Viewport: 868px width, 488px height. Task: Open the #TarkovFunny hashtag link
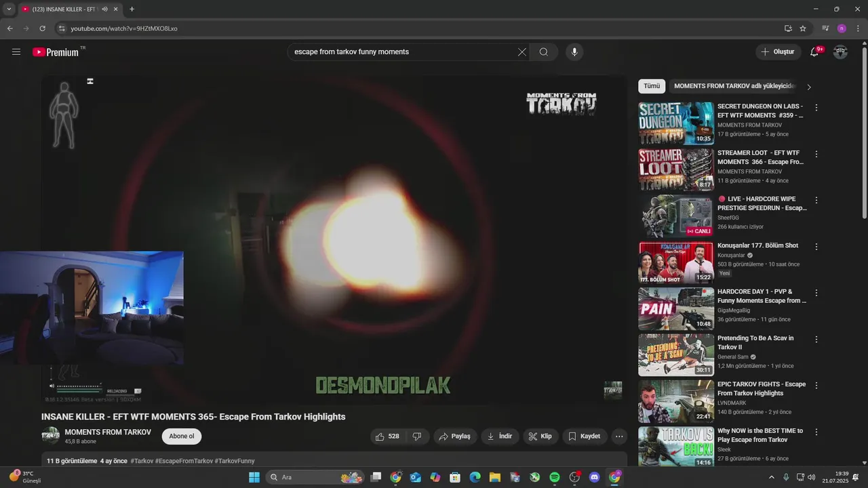235,461
